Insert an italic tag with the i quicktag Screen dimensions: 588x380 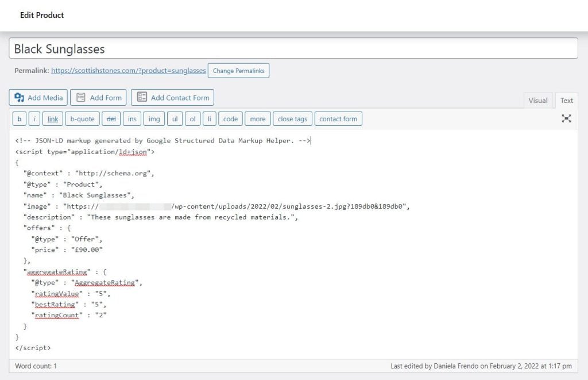(x=34, y=118)
